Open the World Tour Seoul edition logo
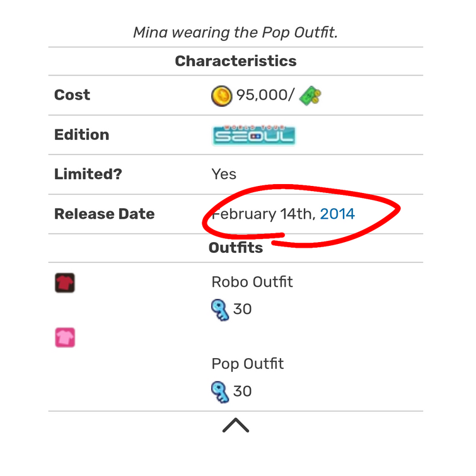The height and width of the screenshot is (476, 476). [x=254, y=135]
